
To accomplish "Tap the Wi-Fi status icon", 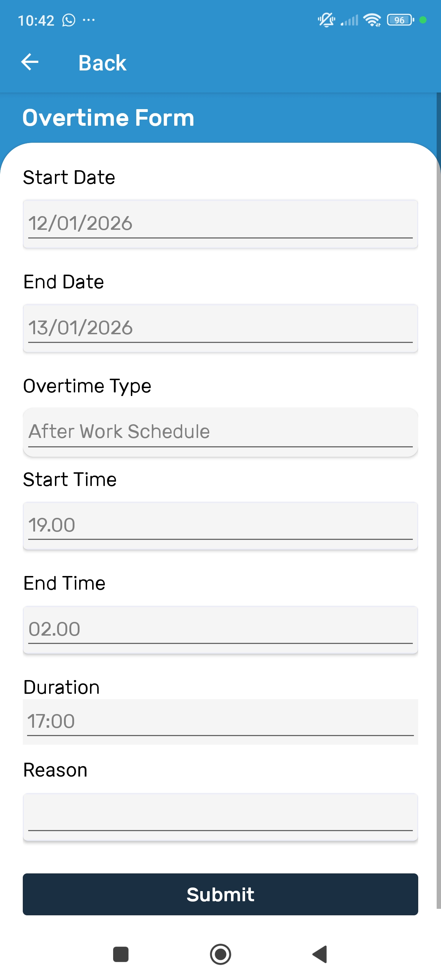I will tap(372, 20).
